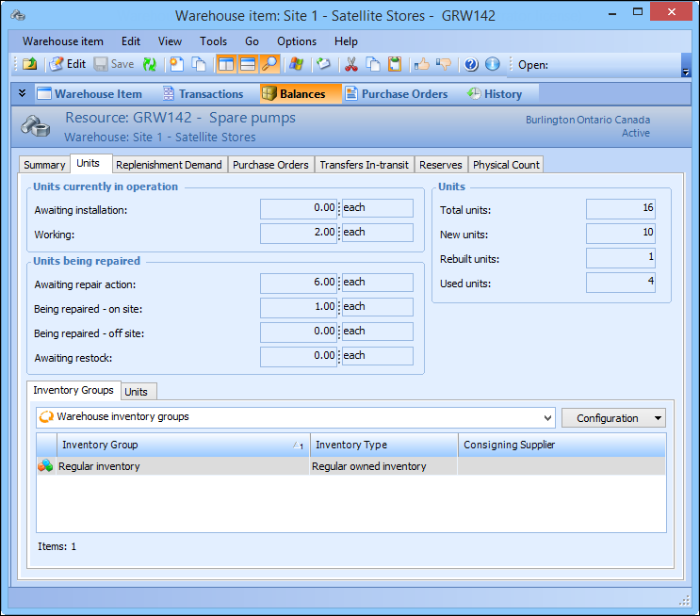Collapse the navigation bar with double chevron

click(x=23, y=93)
